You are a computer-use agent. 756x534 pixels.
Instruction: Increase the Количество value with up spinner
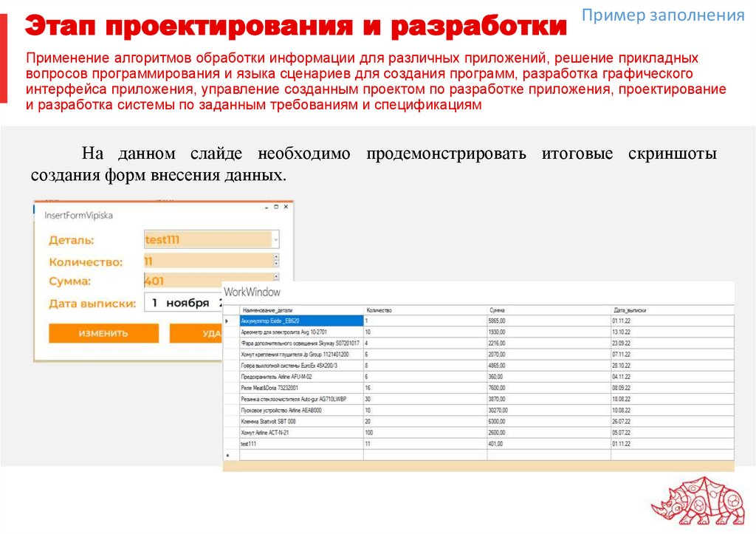(276, 257)
